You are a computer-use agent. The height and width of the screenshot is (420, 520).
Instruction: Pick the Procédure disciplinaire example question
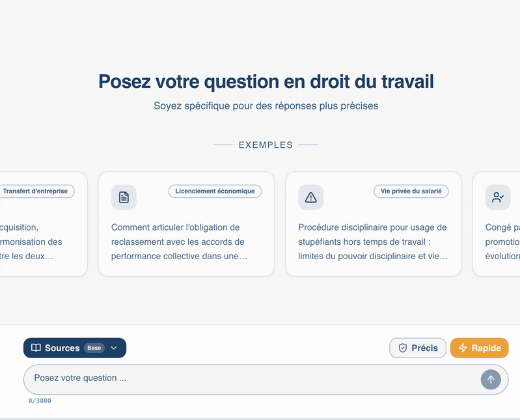(372, 242)
